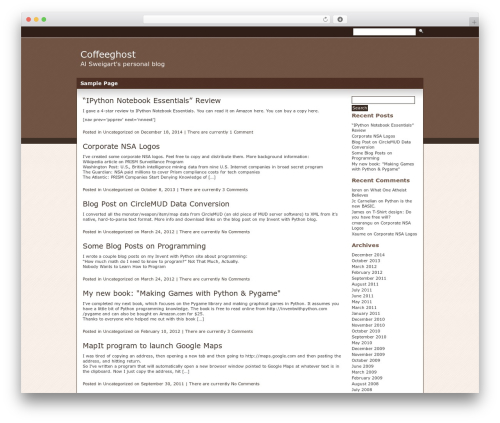Open February 2009 archive

click(367, 378)
